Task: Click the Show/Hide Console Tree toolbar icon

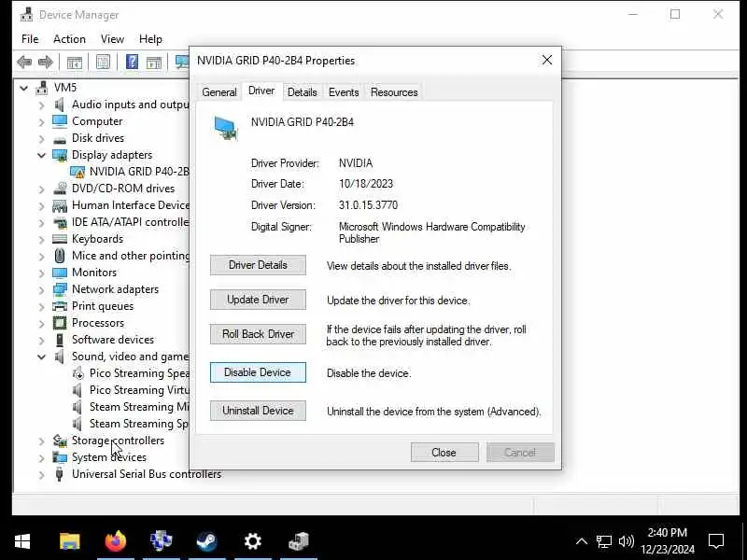Action: point(75,63)
